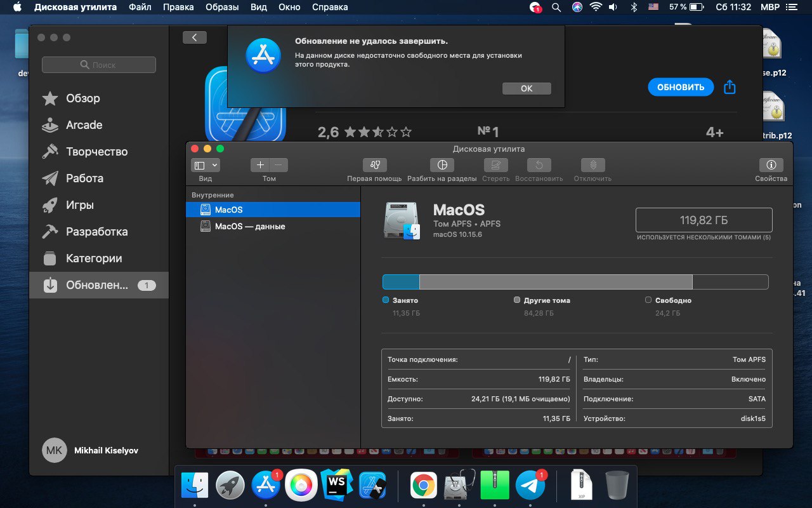Open the US flag input source menu
Image resolution: width=812 pixels, height=508 pixels.
(x=653, y=7)
